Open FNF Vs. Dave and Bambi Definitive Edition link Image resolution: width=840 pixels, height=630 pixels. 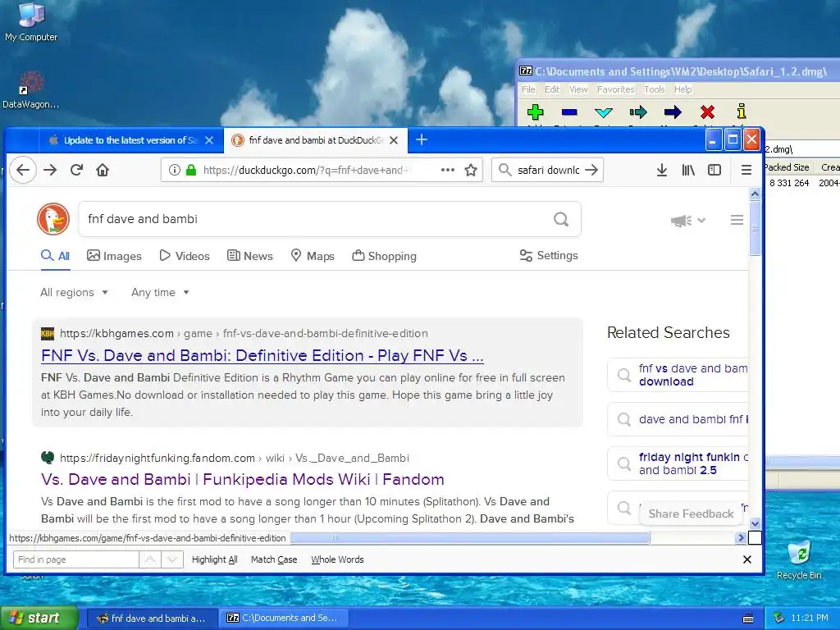262,356
